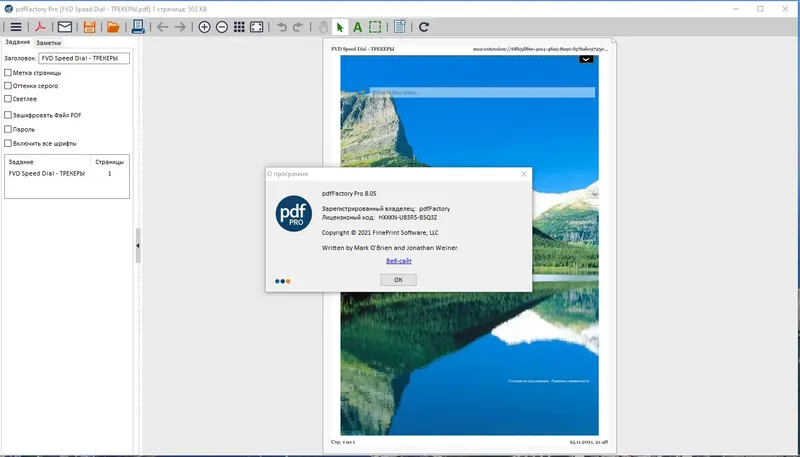
Task: Switch to the Заметки tab
Action: 48,43
